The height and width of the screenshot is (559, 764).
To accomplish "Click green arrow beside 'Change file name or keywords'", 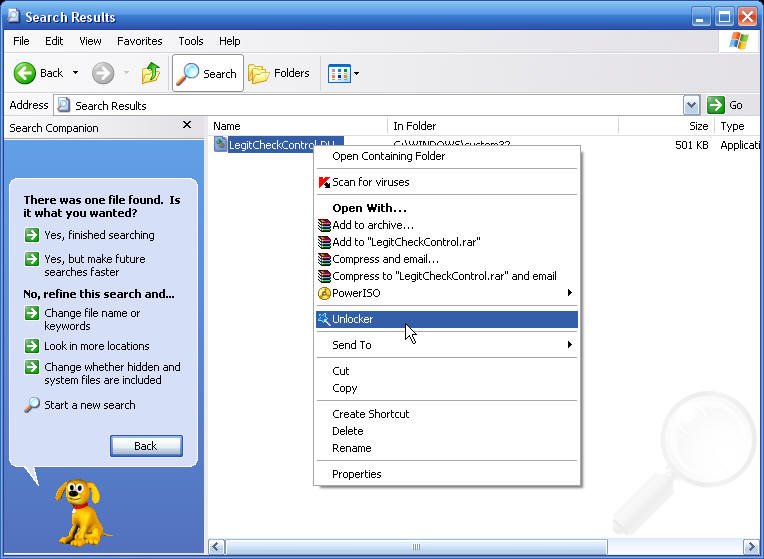I will pyautogui.click(x=32, y=313).
